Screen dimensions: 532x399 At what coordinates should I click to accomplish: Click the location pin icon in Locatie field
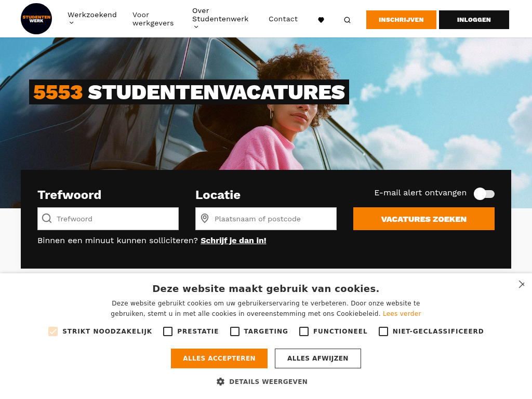(205, 219)
